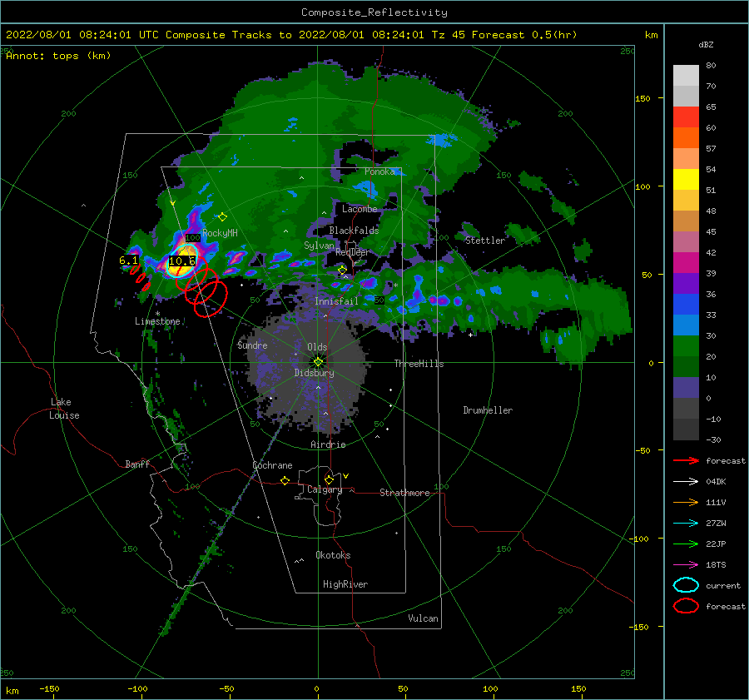The width and height of the screenshot is (749, 700).
Task: Click the yellow diamond marker near RedDeer
Action: 342,270
